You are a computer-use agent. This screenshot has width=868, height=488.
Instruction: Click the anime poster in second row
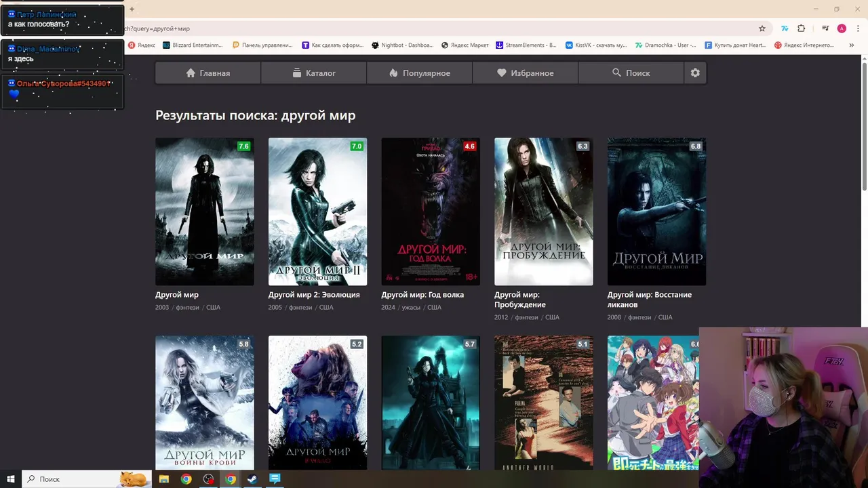point(653,403)
